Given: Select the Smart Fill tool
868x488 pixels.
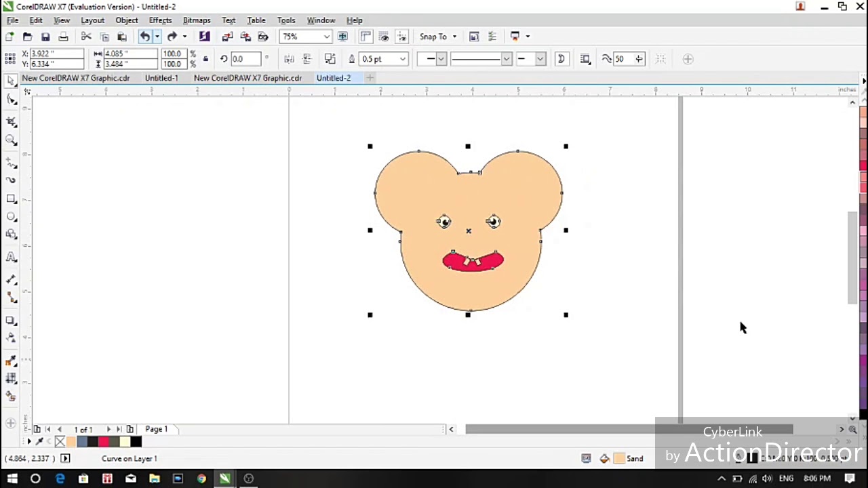Looking at the screenshot, I should [11, 396].
